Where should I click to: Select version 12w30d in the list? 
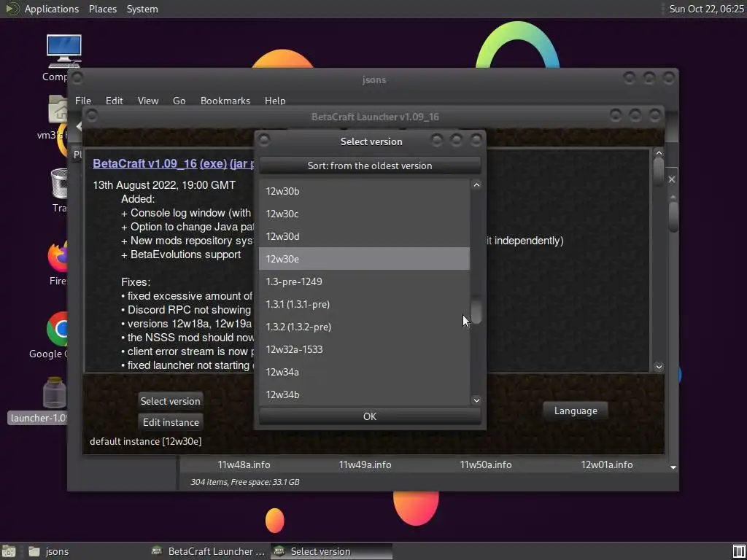click(364, 236)
